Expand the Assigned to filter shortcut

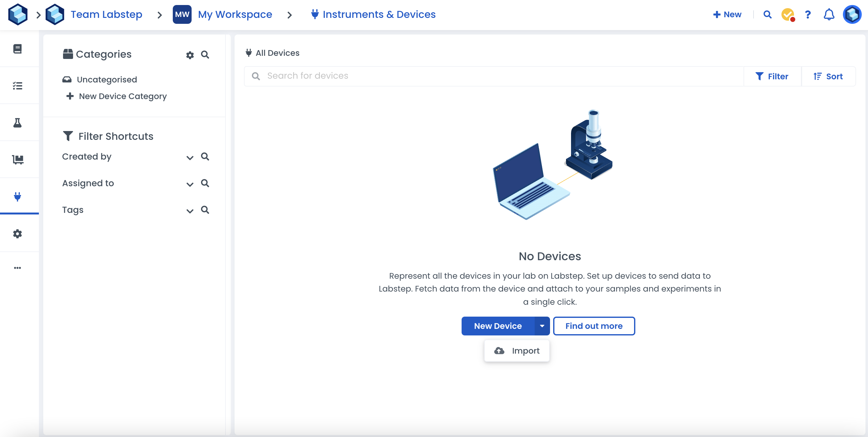pos(190,184)
